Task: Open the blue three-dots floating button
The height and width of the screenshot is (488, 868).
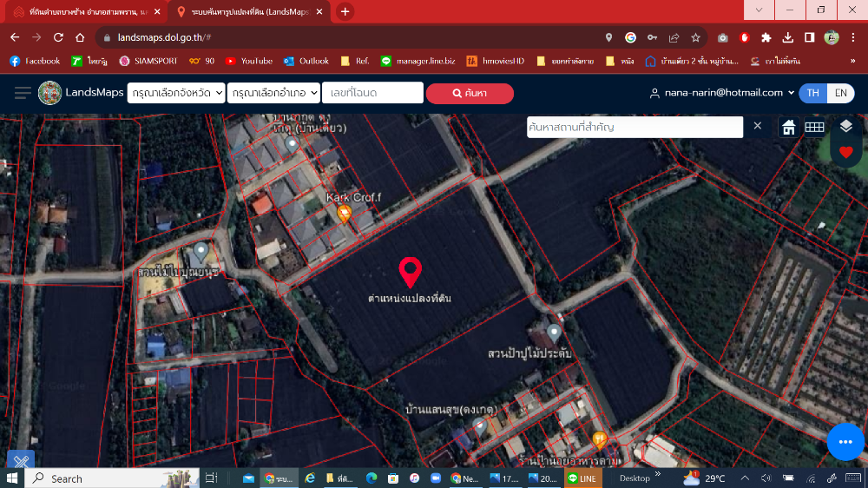Action: [x=845, y=442]
